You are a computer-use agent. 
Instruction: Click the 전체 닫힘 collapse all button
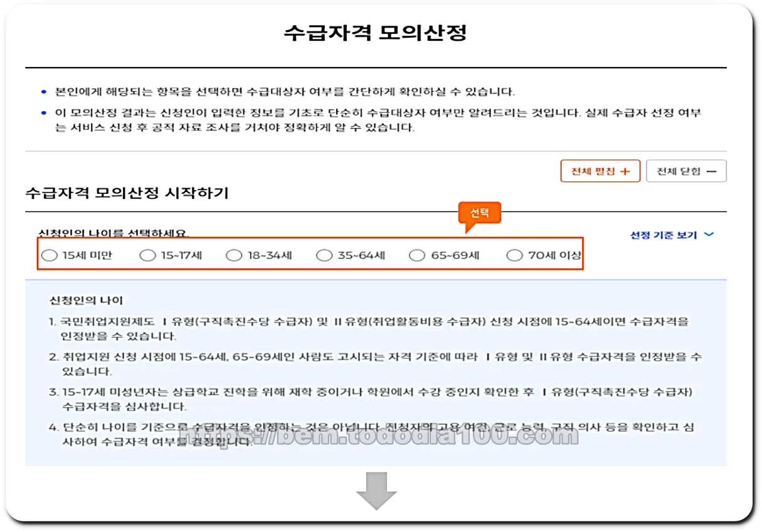coord(686,170)
